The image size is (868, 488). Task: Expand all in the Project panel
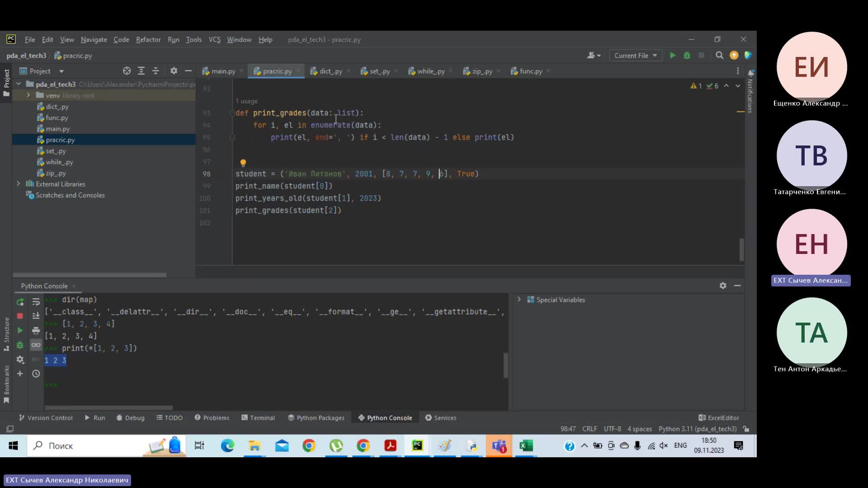(x=141, y=71)
